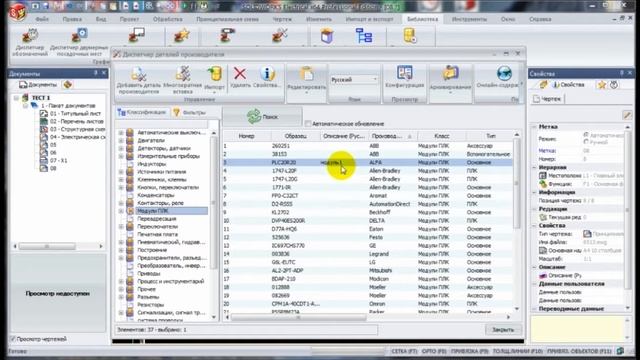The image size is (640, 360).
Task: Click the Редактировать toolbar icon
Action: click(307, 74)
